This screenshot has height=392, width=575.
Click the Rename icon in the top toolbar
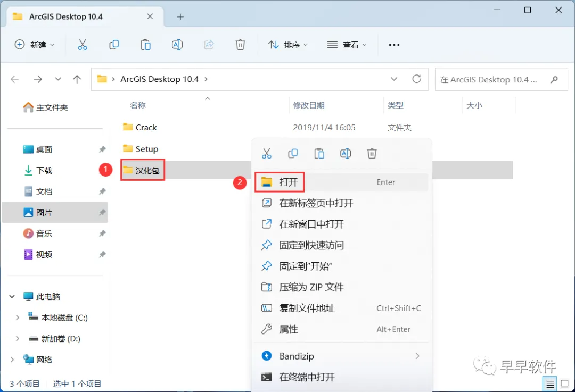(177, 45)
